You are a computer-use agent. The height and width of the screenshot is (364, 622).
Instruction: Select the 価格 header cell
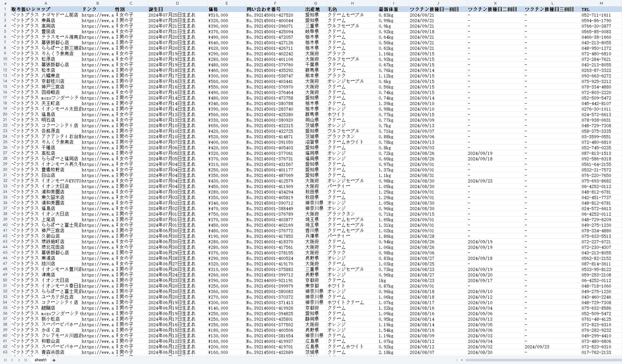pos(227,9)
